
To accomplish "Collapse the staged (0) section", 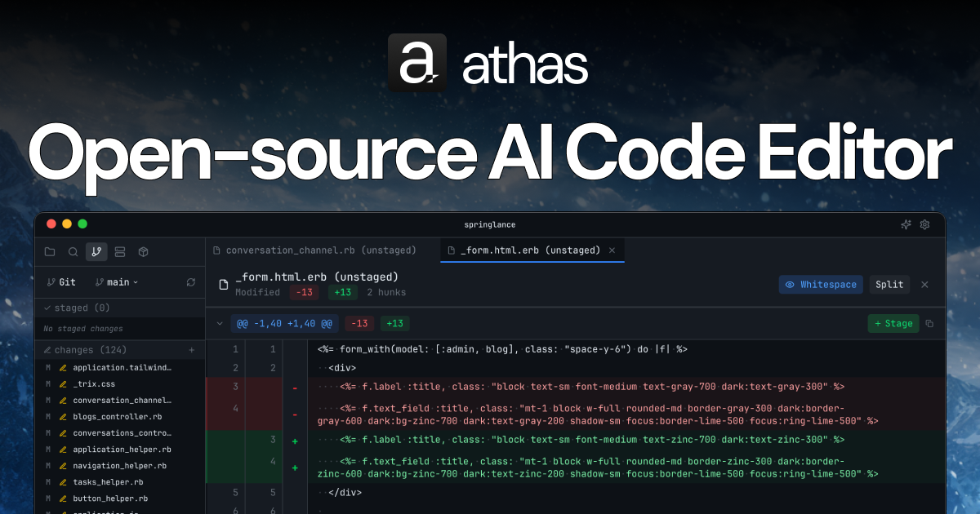I will tap(76, 308).
